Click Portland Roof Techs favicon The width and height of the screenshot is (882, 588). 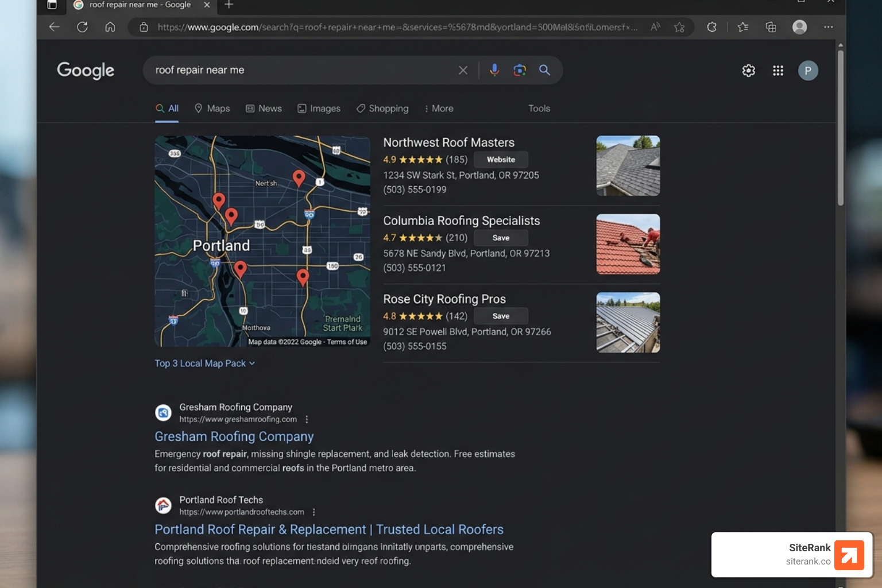164,505
